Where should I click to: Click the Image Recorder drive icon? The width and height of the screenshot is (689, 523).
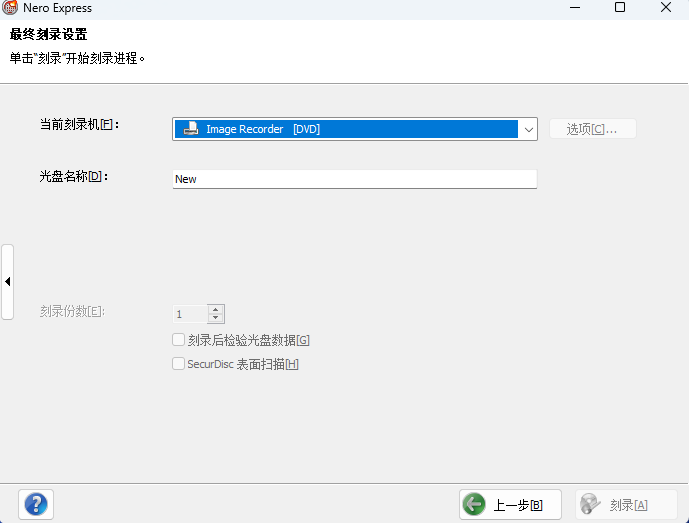click(x=190, y=129)
